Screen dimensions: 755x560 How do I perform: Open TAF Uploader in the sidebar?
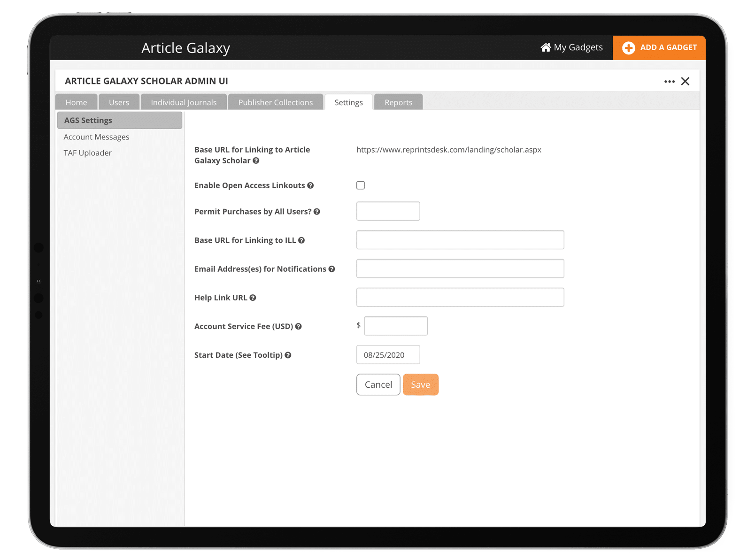tap(88, 153)
